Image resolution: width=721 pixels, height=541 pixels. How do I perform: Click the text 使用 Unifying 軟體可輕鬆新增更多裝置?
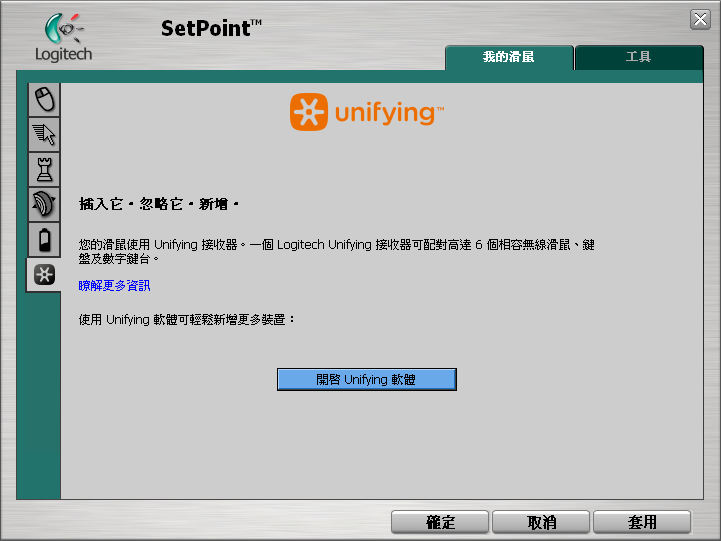(187, 319)
